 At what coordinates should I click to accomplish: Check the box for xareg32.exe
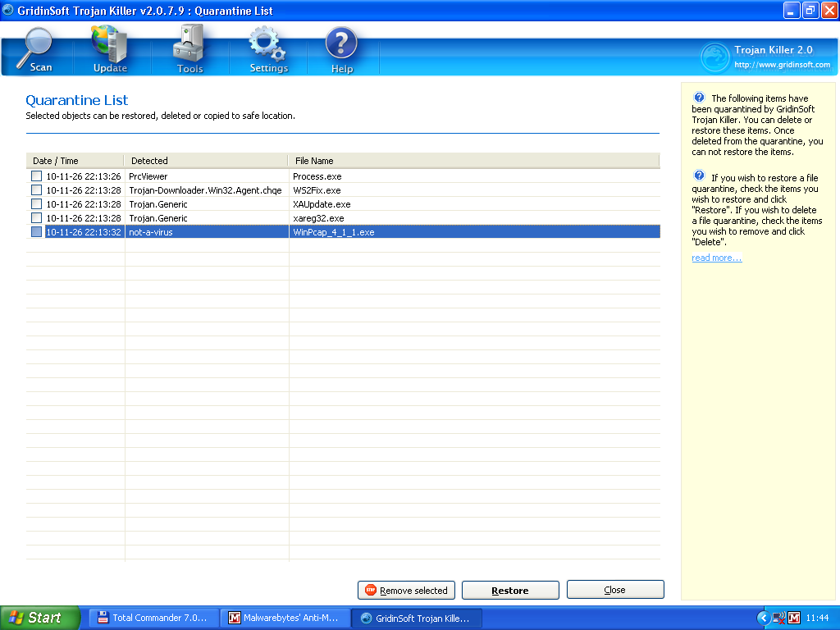[36, 217]
